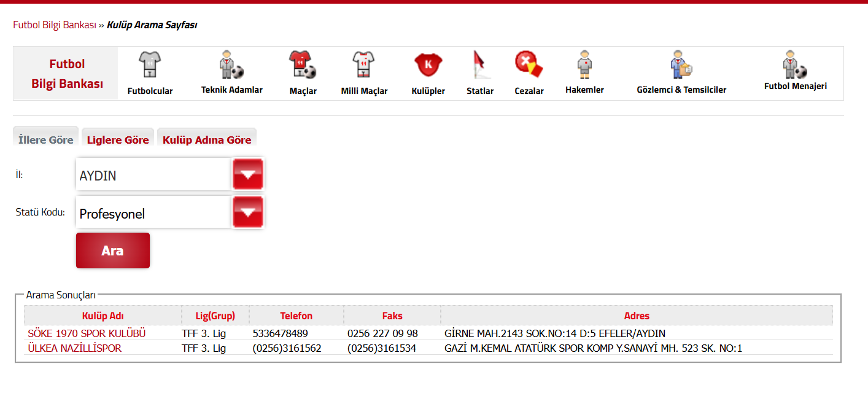Image resolution: width=868 pixels, height=396 pixels.
Task: Open the Statlar corner flag icon
Action: [479, 64]
